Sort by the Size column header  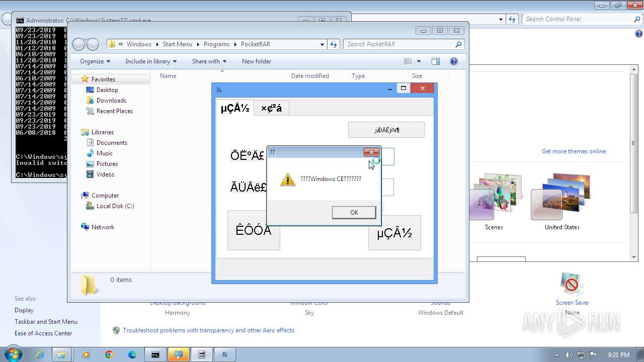417,76
